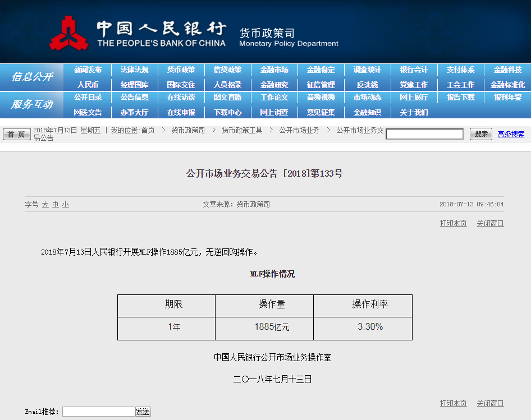Open 反洗钱 from the navigation bar
Screen dimensions: 531x420
(367, 85)
